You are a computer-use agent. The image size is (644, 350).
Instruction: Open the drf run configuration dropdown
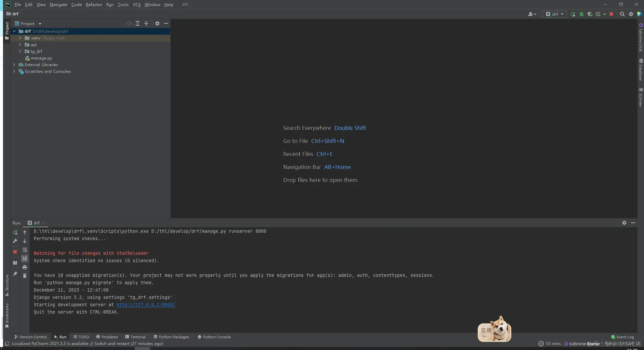point(554,14)
